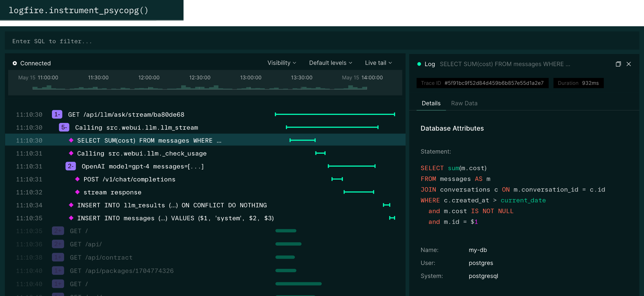644x296 pixels.
Task: Collapse the OpenAI model=gpt-4 span
Action: 71,166
